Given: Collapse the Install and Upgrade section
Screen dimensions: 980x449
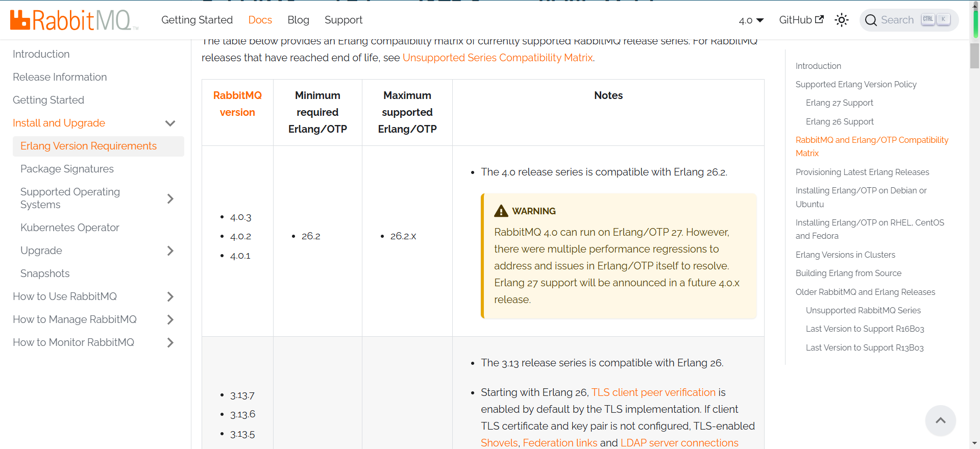Looking at the screenshot, I should (170, 123).
